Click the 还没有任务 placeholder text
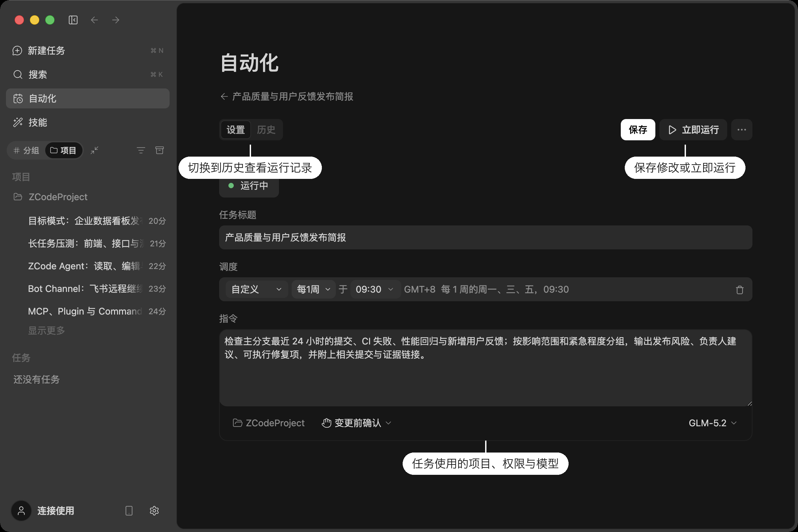 pyautogui.click(x=36, y=379)
